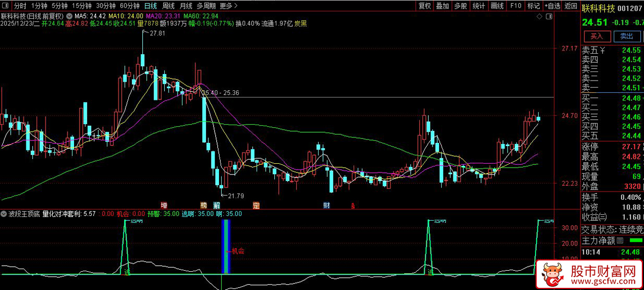Click the 定 event marker icon
The width and height of the screenshot is (644, 290).
[x=256, y=205]
